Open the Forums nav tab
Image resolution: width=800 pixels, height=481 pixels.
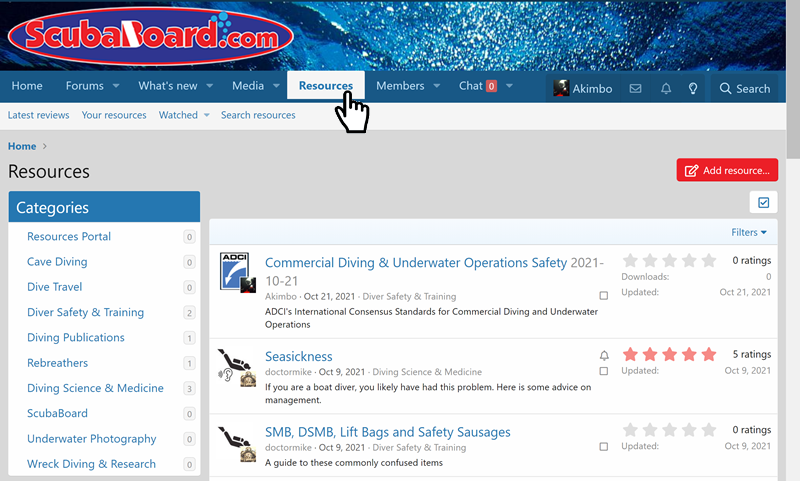point(85,86)
